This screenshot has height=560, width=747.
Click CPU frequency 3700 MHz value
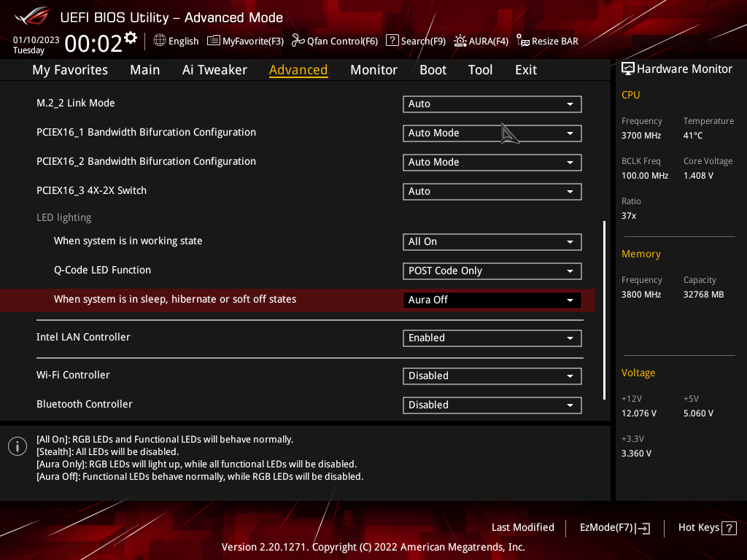click(x=640, y=136)
